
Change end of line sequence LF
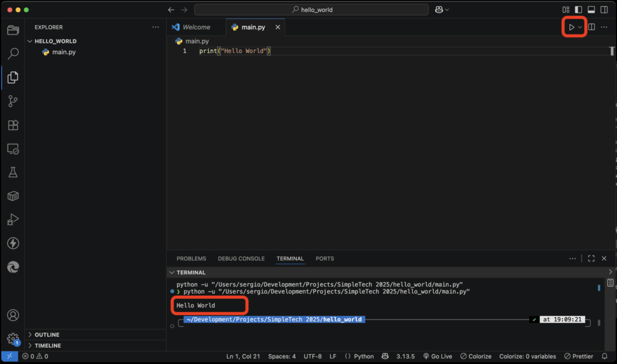pos(333,356)
